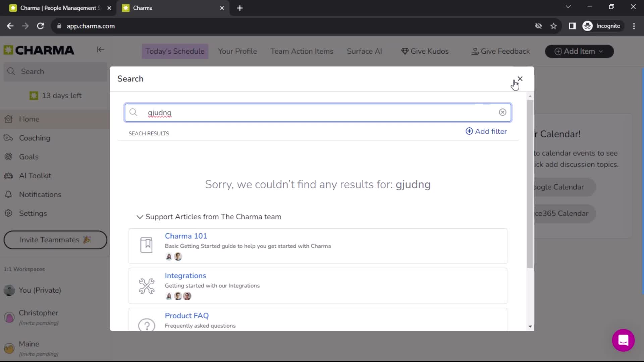Click the Google Calendar button
644x362 pixels.
tap(564, 187)
